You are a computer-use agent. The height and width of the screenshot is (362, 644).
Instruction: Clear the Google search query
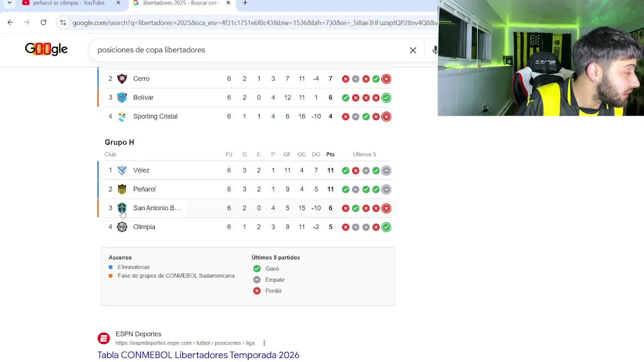click(x=413, y=50)
